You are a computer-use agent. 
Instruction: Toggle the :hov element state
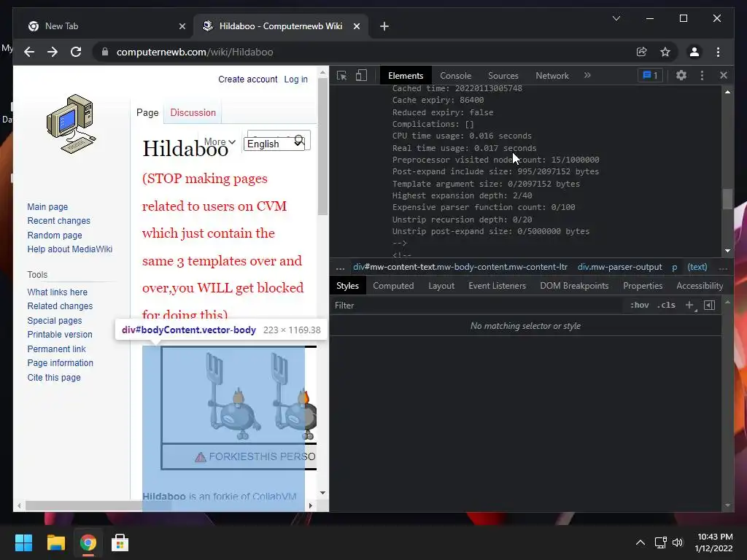pos(639,306)
